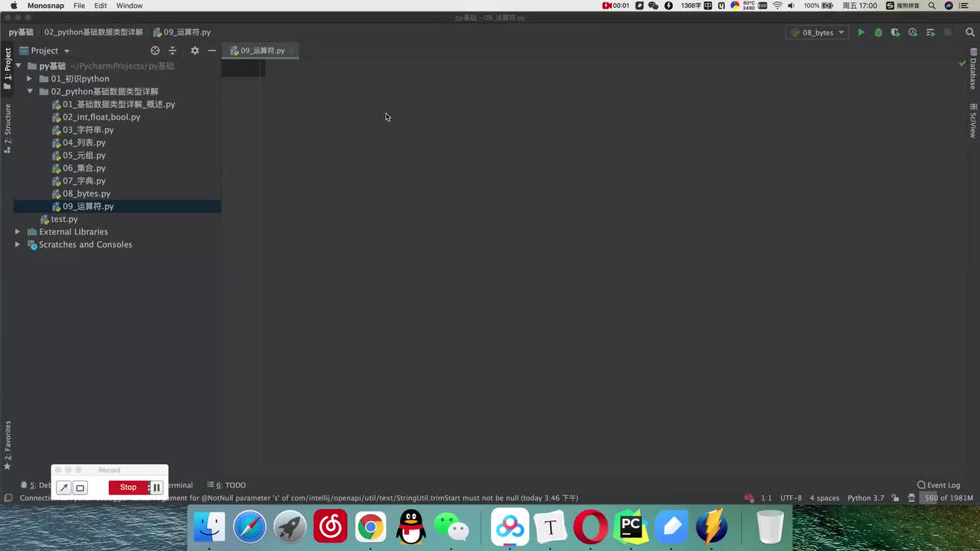Click the py基础 breadcrumb
Screen dimensions: 980x551
pyautogui.click(x=21, y=32)
